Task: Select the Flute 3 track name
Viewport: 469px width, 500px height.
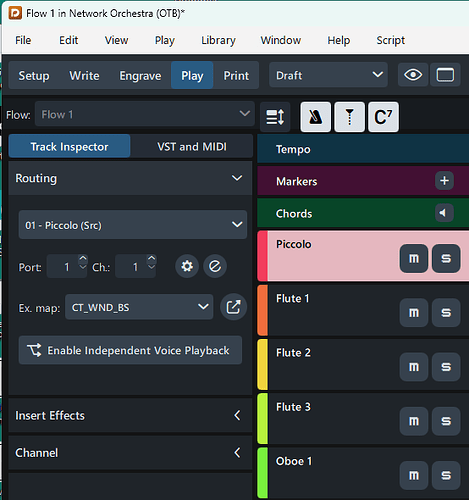Action: coord(293,407)
